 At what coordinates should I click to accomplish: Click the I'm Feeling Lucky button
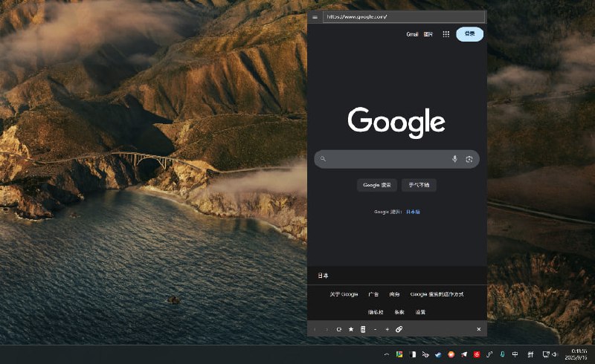tap(419, 185)
